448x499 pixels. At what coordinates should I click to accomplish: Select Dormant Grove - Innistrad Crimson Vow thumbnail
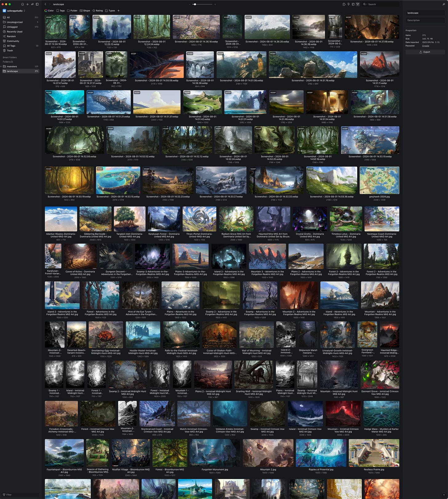click(380, 374)
